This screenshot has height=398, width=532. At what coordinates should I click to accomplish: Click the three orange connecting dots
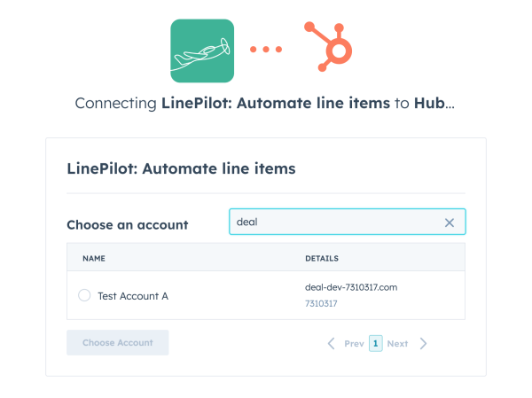pos(266,50)
